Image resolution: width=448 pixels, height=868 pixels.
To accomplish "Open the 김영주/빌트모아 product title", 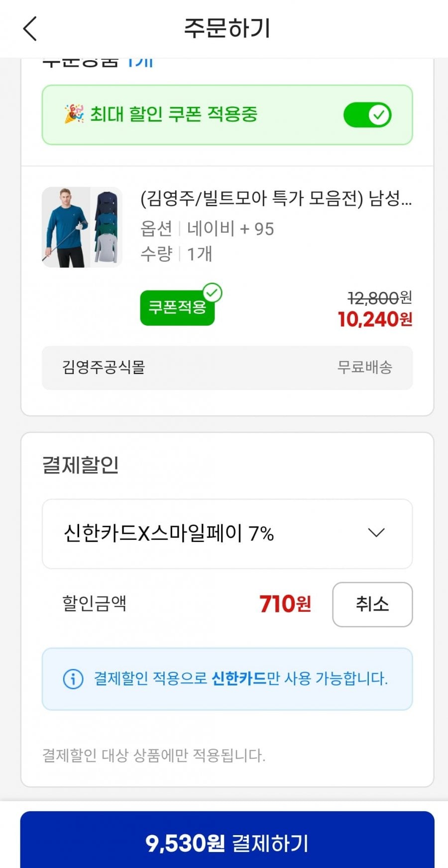I will pyautogui.click(x=276, y=199).
